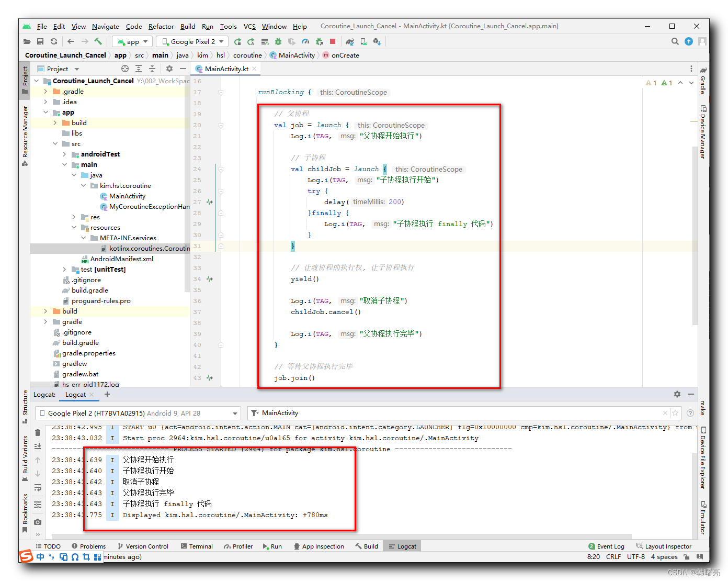Screen dimensions: 728x581
Task: Open file via toolbar folder icon
Action: point(27,41)
